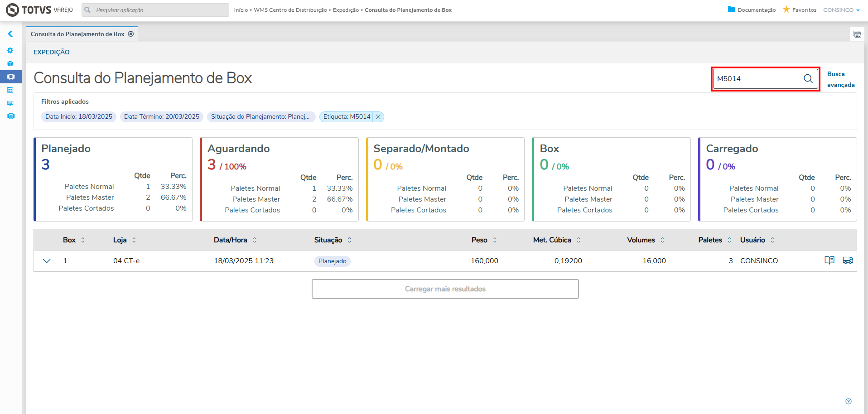Image resolution: width=868 pixels, height=414 pixels.
Task: Click the Consulta do Planejamento de Box page heading
Action: click(x=143, y=78)
